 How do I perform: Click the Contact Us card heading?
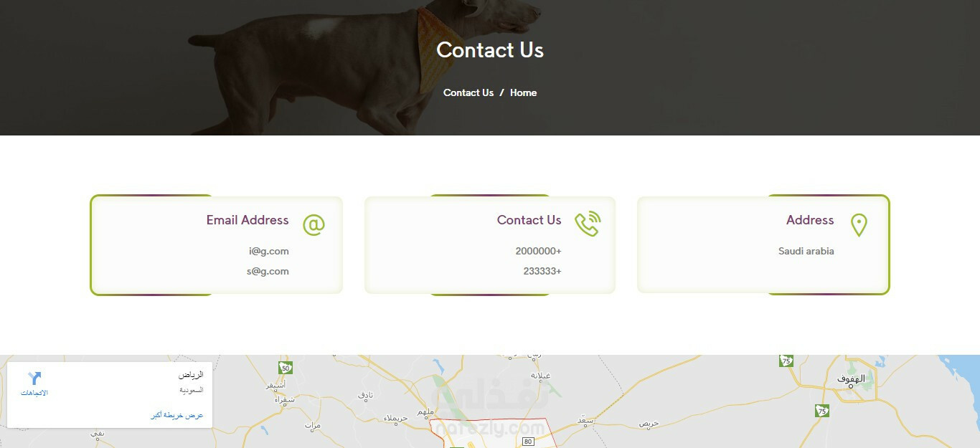coord(529,220)
